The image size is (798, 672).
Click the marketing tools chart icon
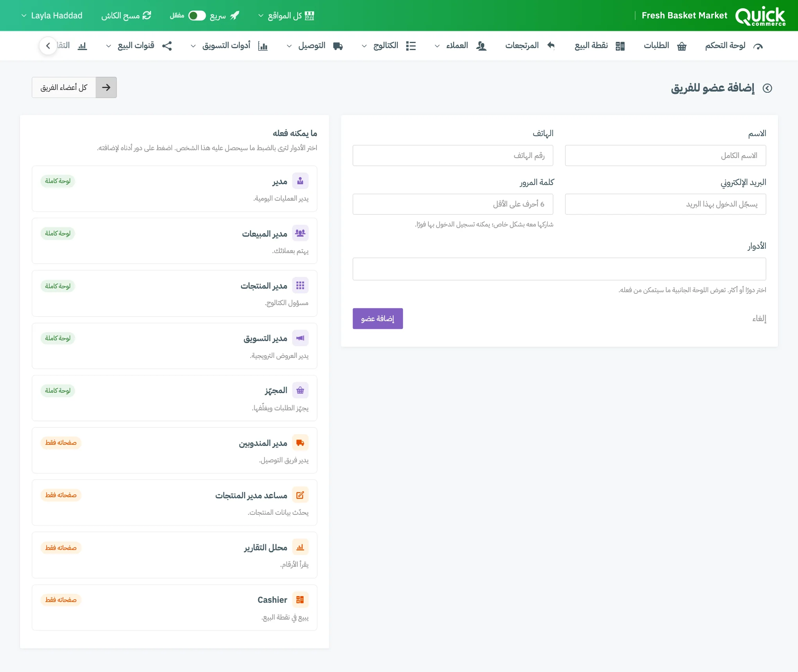(x=263, y=46)
